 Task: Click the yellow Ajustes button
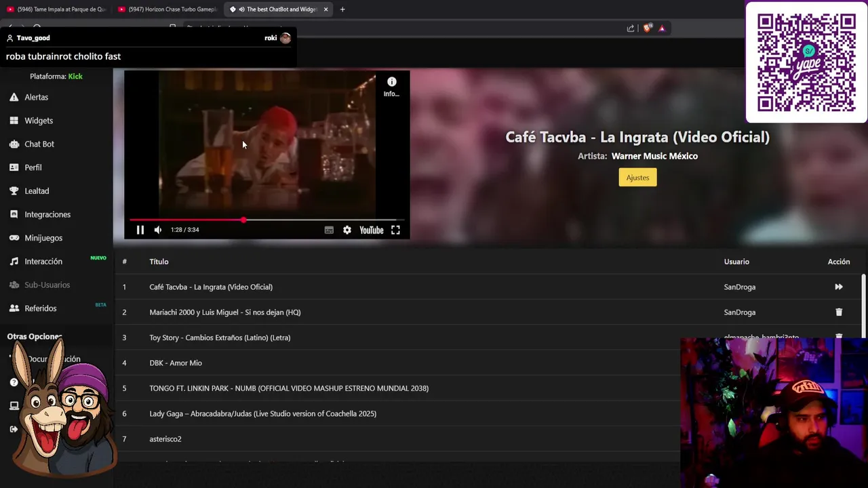coord(637,178)
